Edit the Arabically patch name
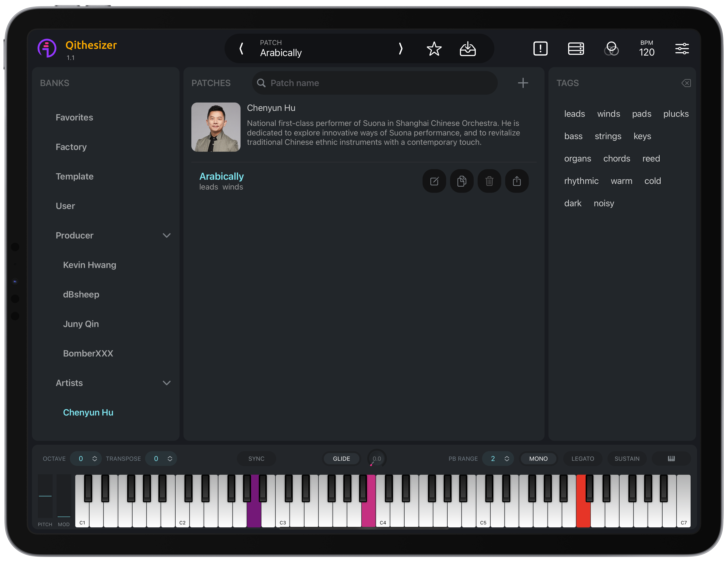This screenshot has height=563, width=728. pos(434,181)
